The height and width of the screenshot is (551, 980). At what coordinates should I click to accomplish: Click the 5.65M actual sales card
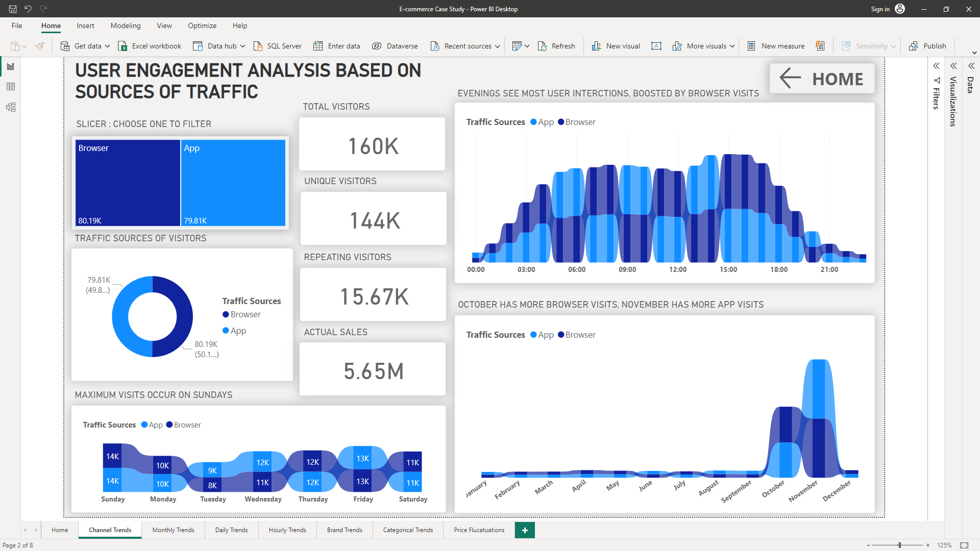pyautogui.click(x=373, y=369)
